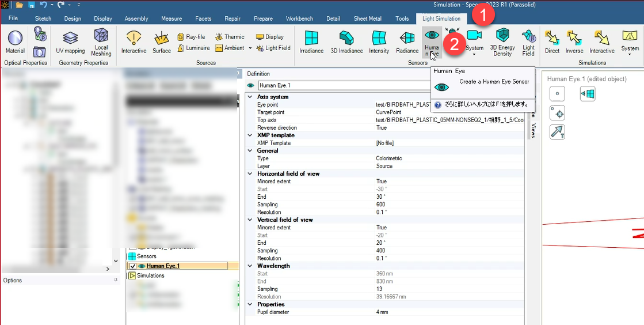
Task: Edit the Human Eye.1 name field
Action: click(x=344, y=85)
